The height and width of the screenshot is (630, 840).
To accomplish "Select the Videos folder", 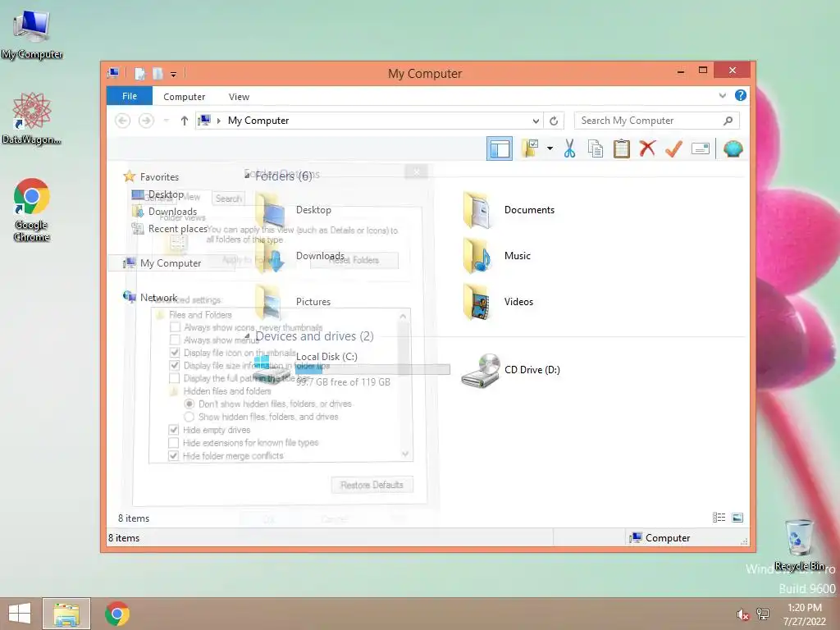I will (x=498, y=302).
